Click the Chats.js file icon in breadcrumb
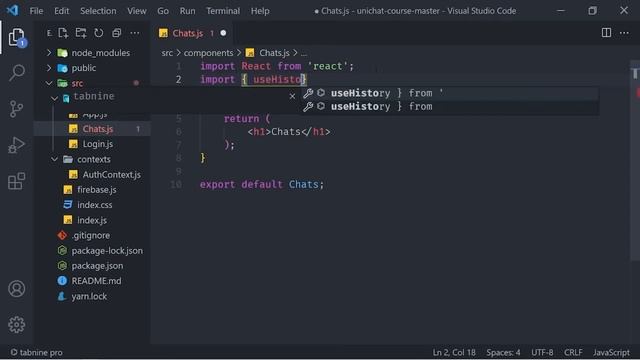The height and width of the screenshot is (360, 640). (x=250, y=53)
